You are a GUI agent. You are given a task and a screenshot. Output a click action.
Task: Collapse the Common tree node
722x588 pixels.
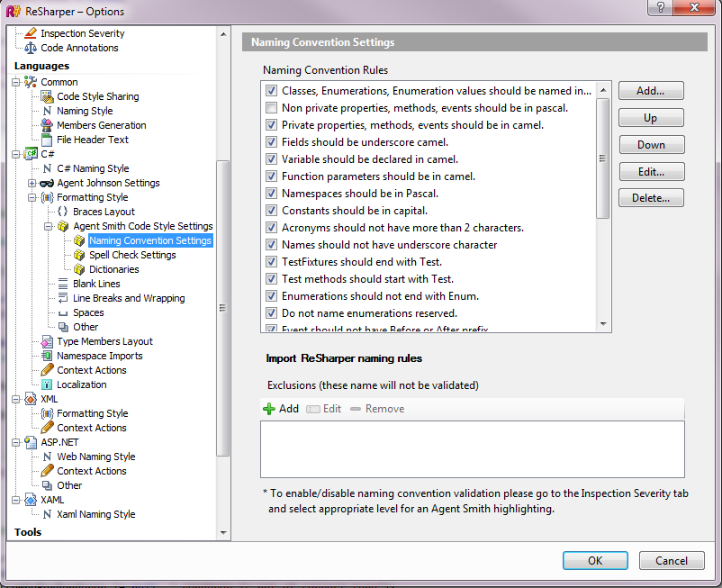click(x=16, y=82)
